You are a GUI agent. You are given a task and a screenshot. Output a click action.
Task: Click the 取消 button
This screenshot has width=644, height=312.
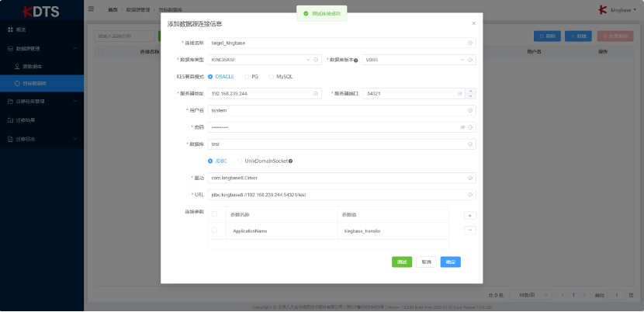[426, 262]
